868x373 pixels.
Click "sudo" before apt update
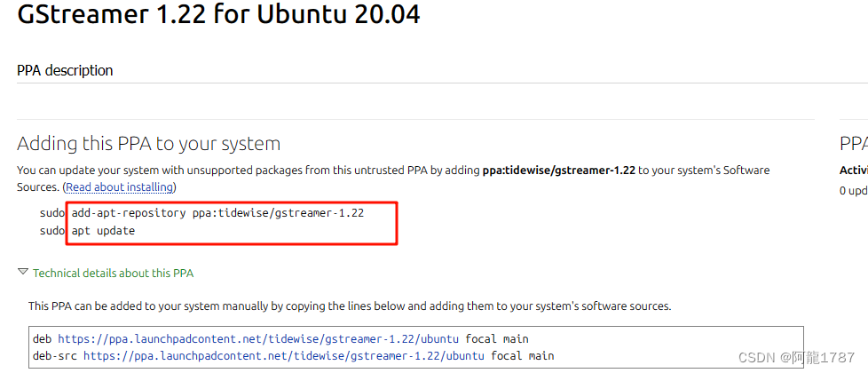pos(52,231)
